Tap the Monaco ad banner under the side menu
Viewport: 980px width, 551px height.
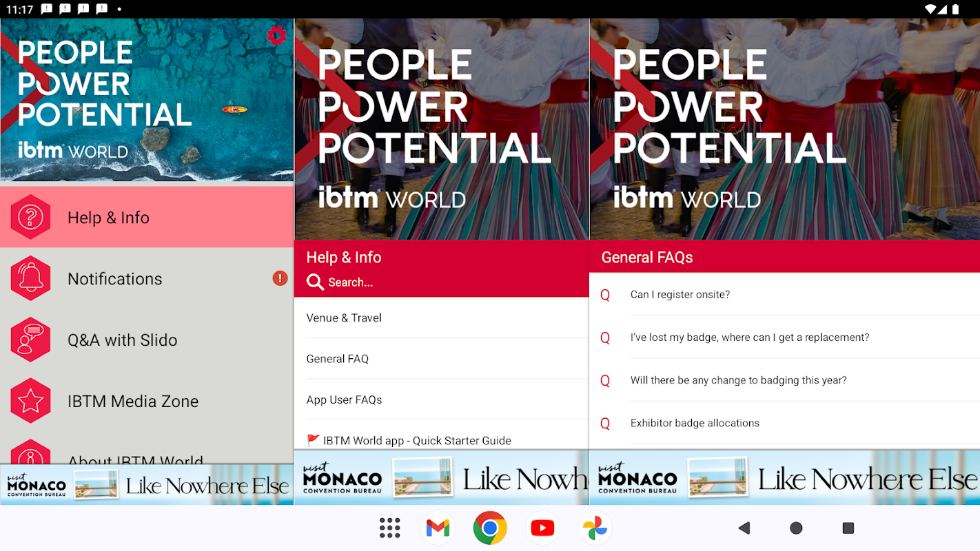(147, 485)
